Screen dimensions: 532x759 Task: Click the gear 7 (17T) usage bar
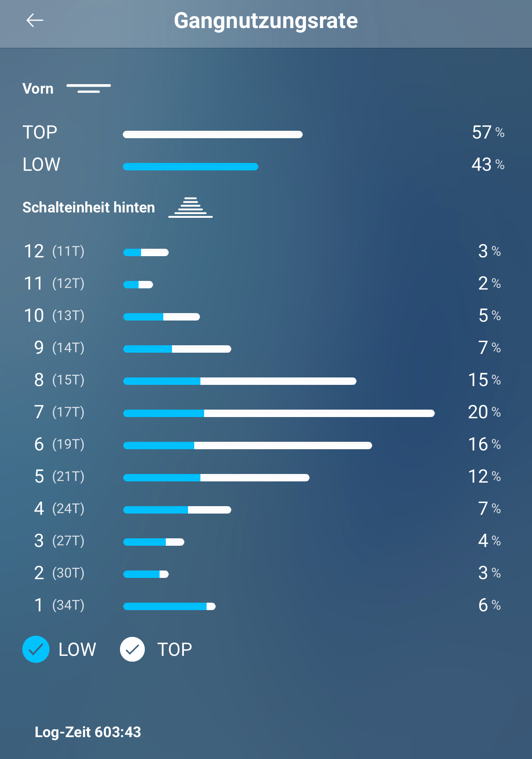[279, 413]
